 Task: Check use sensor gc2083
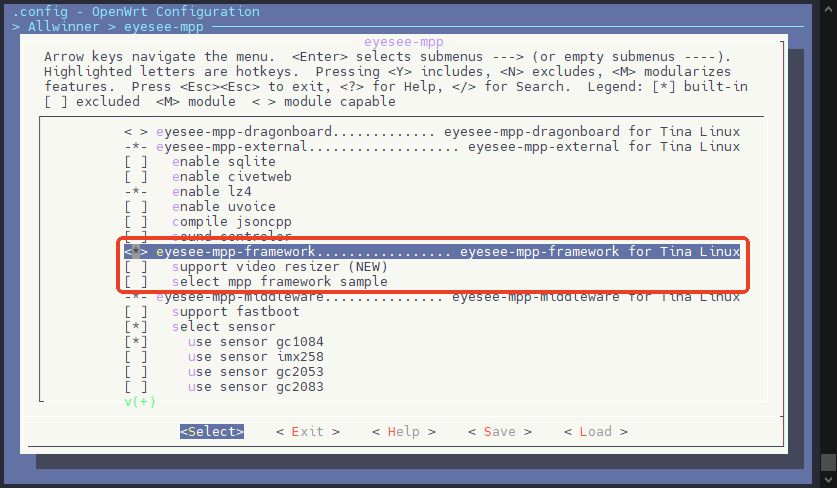136,387
